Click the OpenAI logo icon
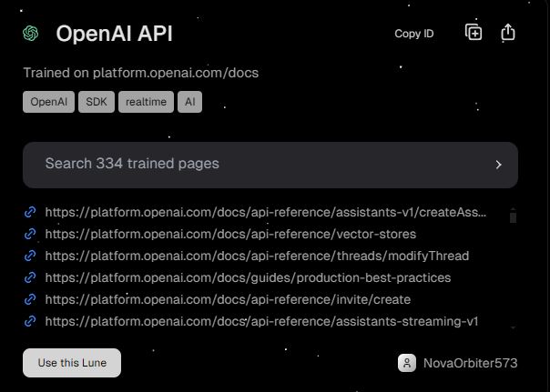Image resolution: width=550 pixels, height=392 pixels. coord(31,34)
